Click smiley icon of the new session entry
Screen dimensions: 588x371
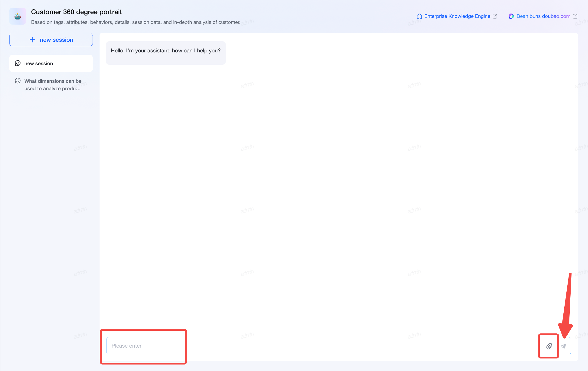point(18,63)
